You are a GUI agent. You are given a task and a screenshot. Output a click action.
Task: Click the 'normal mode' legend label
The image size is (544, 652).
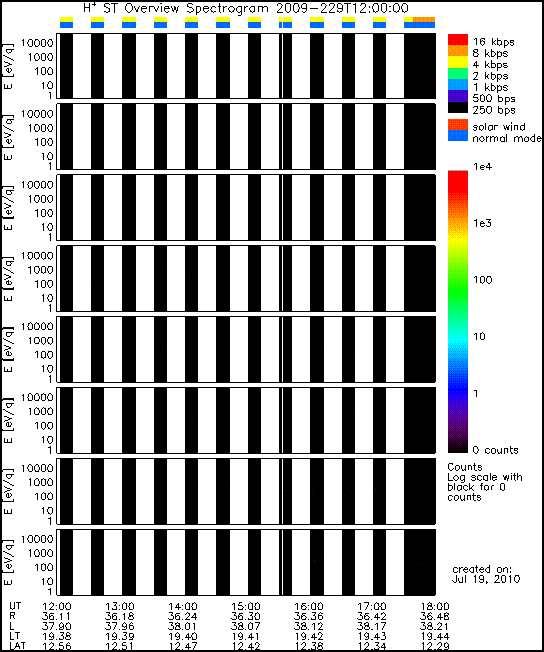click(x=507, y=138)
